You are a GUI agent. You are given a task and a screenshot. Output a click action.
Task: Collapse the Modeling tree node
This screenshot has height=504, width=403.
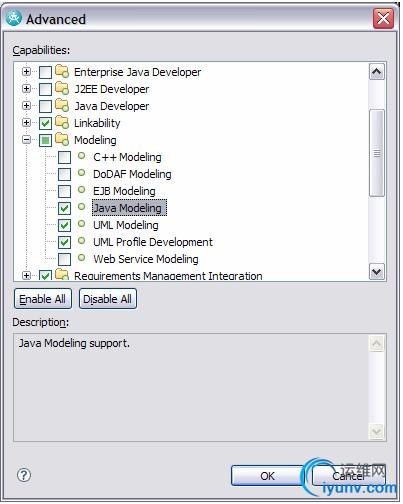(26, 139)
